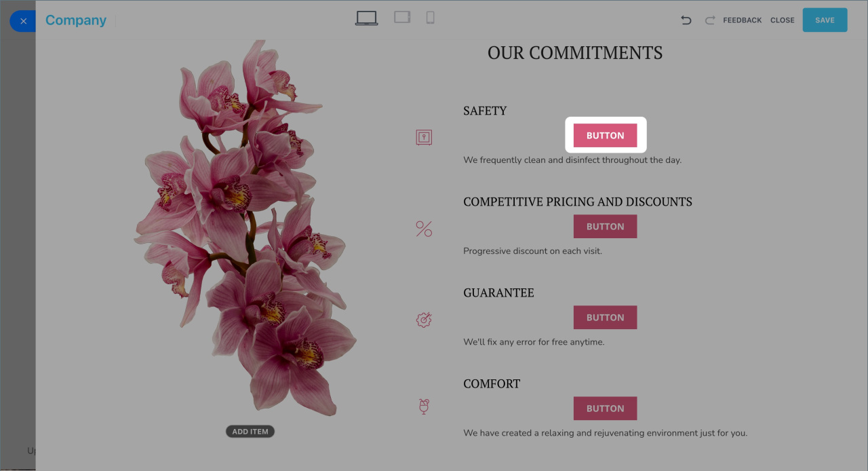Switch to mobile phone preview icon

tap(430, 18)
